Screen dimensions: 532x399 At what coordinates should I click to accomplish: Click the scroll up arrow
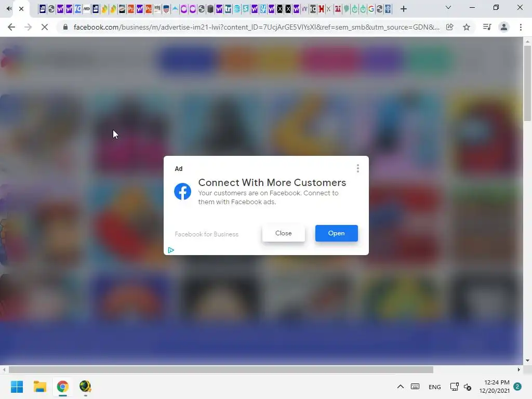pos(527,42)
